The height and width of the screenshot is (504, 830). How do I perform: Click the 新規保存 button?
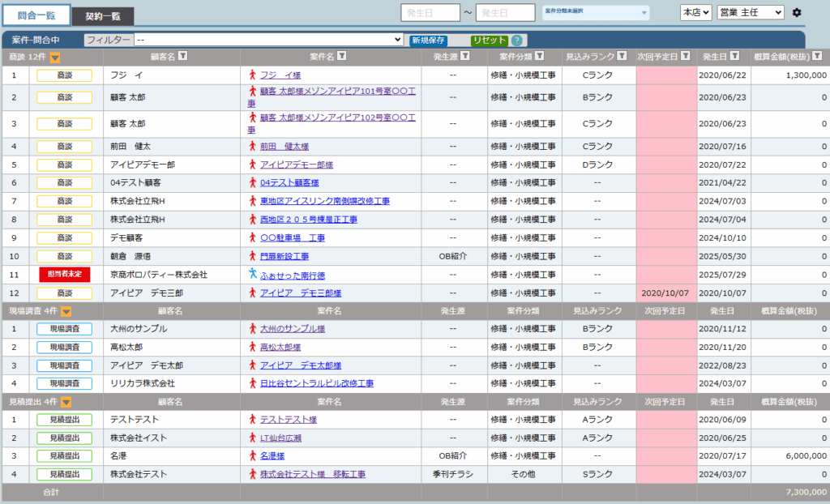(x=428, y=41)
